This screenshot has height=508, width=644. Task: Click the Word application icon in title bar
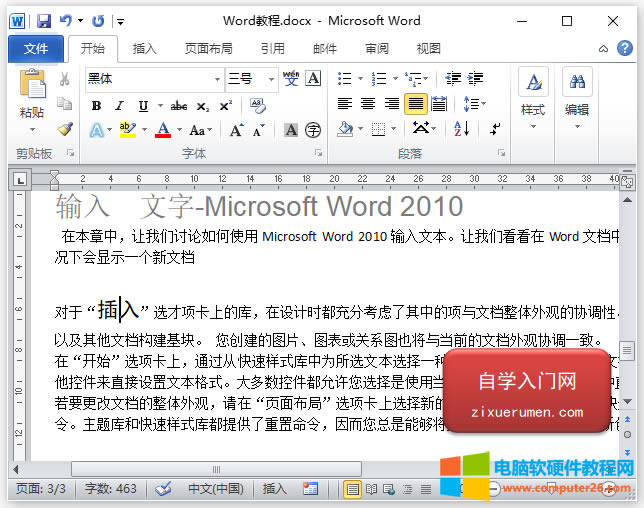[17, 21]
